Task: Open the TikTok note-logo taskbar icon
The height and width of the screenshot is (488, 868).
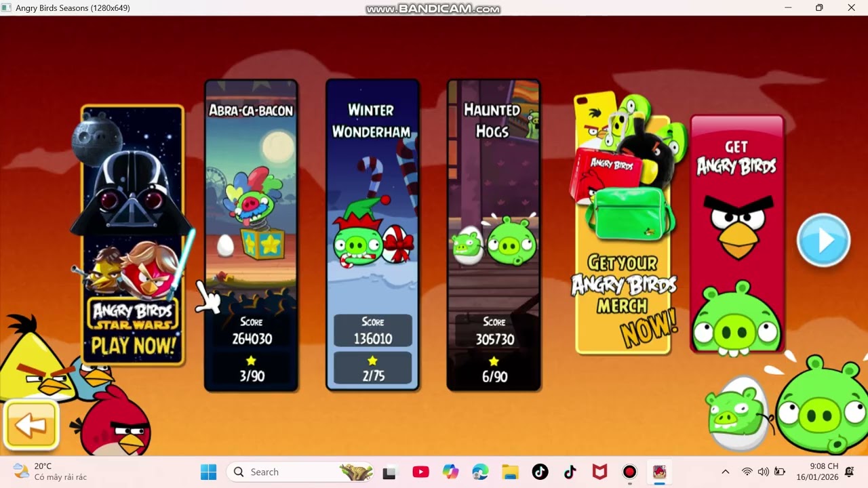Action: coord(570,472)
